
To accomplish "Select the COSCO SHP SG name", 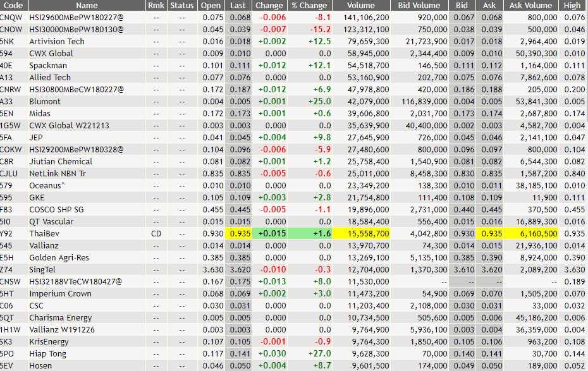I will pyautogui.click(x=57, y=209).
